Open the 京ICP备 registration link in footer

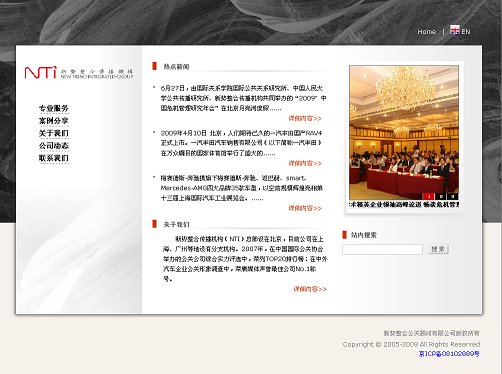449,354
